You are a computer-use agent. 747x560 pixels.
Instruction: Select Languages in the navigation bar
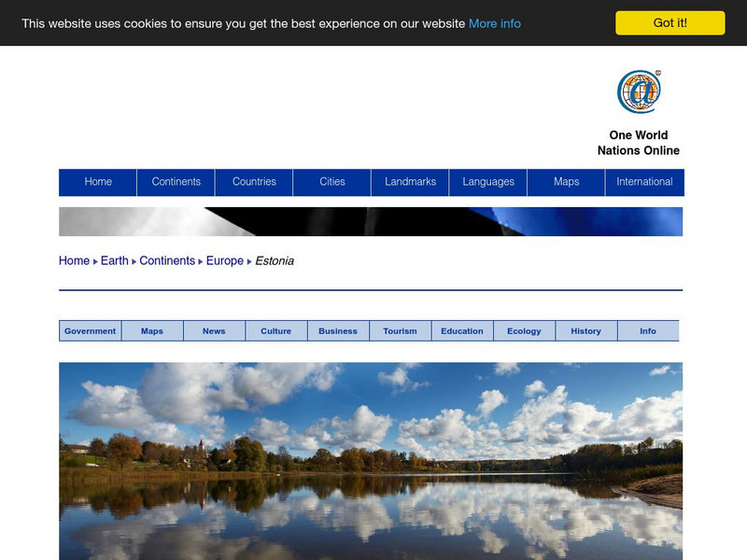(489, 182)
